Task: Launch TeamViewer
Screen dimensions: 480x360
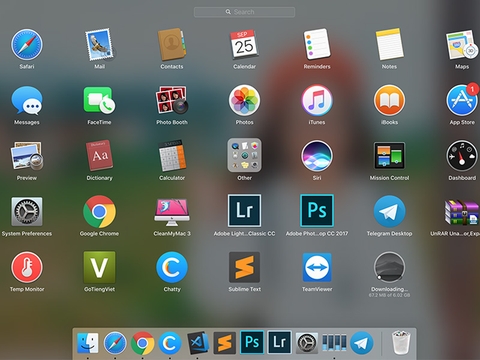Action: (x=317, y=267)
